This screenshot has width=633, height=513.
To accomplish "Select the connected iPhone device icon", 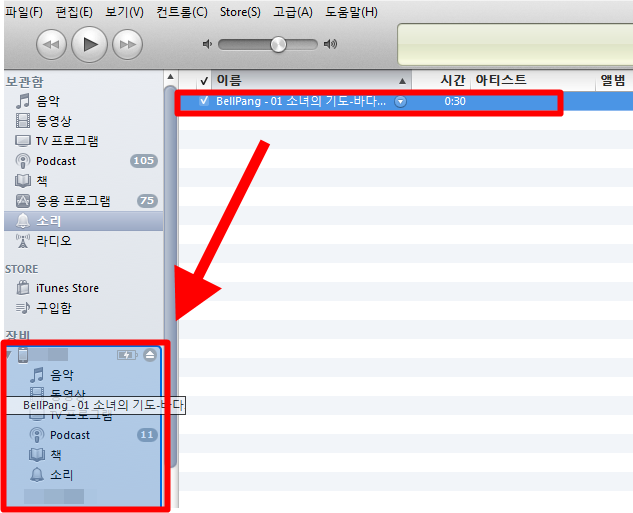I will click(23, 355).
